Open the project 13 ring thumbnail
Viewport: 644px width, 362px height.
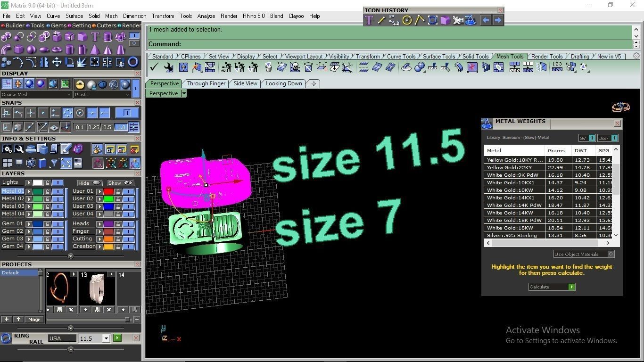pos(97,288)
